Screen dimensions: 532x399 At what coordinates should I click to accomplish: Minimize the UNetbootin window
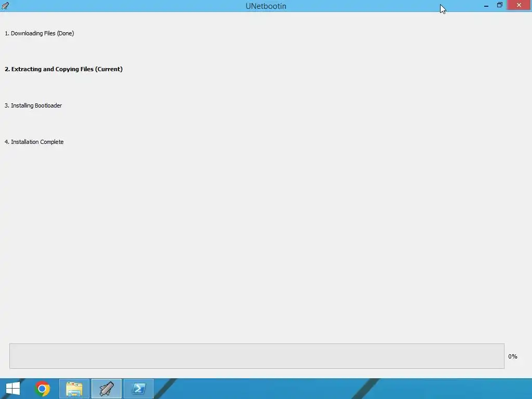point(486,6)
